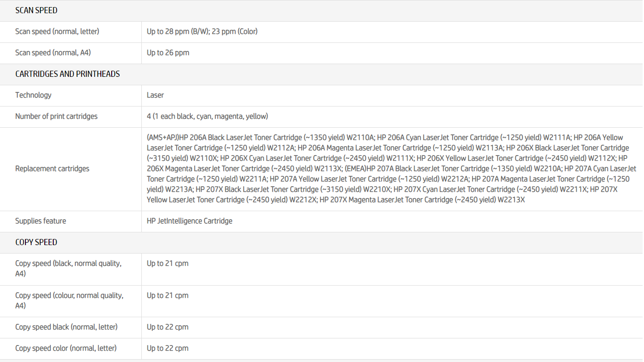Select the "Replacement cartridges" row label
The image size is (644, 362).
(52, 169)
